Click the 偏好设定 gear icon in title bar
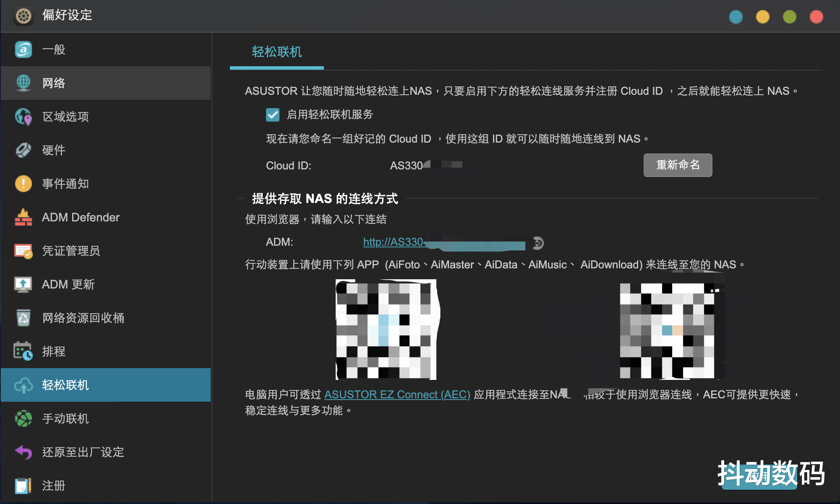 tap(23, 16)
